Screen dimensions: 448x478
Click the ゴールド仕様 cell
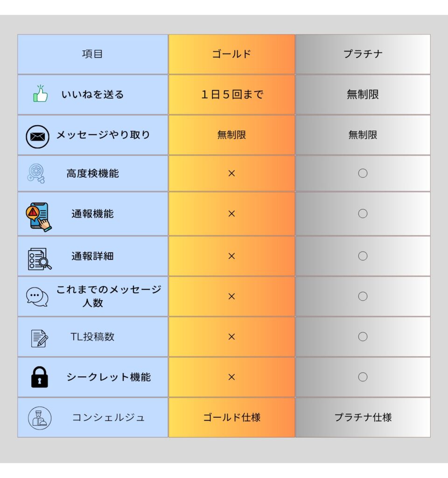pyautogui.click(x=231, y=417)
